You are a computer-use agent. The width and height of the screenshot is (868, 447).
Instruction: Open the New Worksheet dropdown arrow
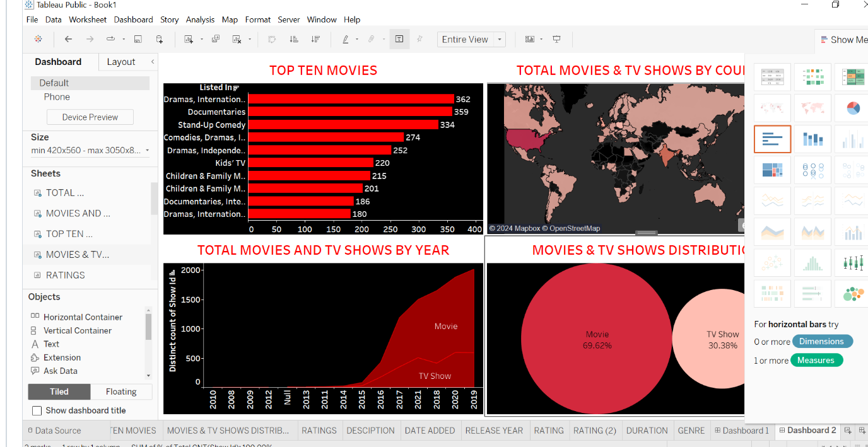202,39
